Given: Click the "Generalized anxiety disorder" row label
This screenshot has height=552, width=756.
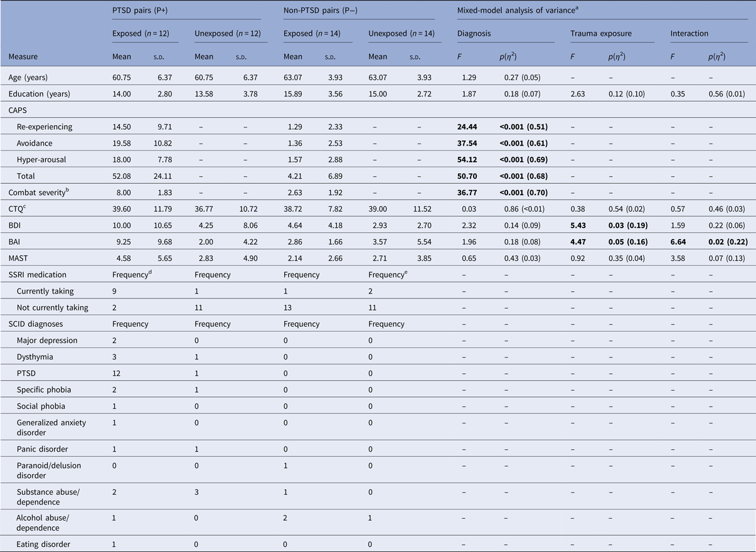Looking at the screenshot, I should (51, 427).
